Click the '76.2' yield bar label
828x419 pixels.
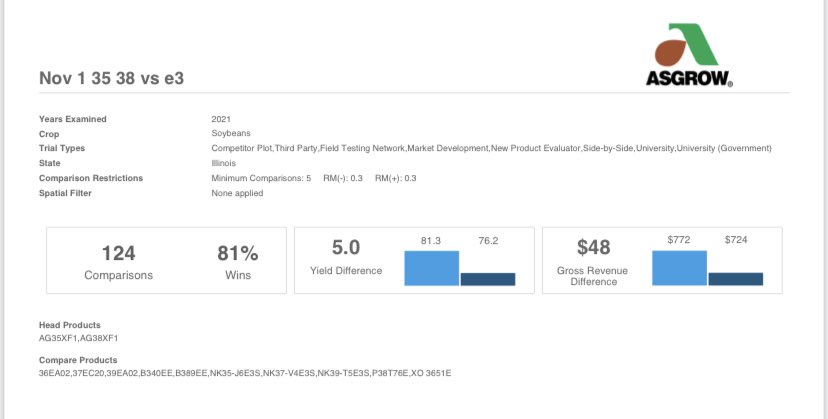point(488,241)
